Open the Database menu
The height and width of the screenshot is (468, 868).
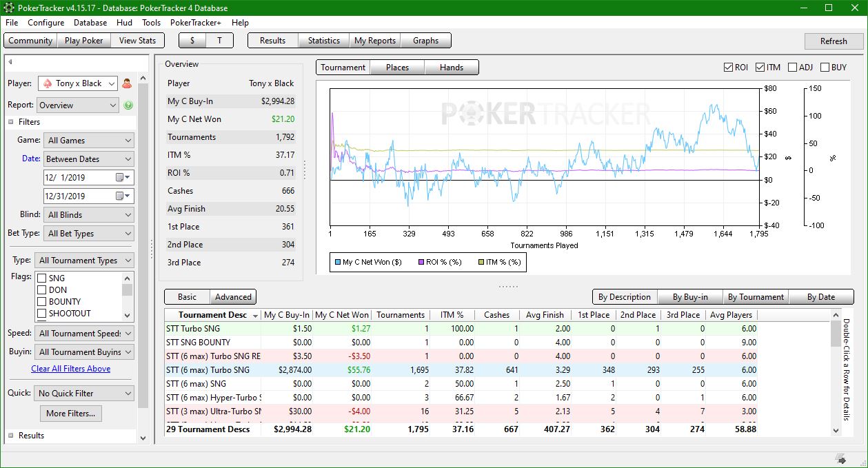click(x=90, y=23)
